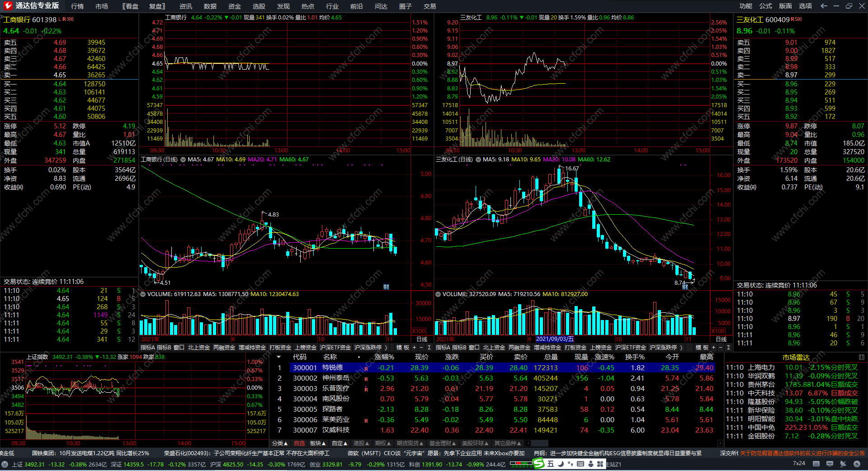Screen dimensions: 868x471
Task: Select 指标B tab under 工商银行 chart
Action: click(164, 348)
